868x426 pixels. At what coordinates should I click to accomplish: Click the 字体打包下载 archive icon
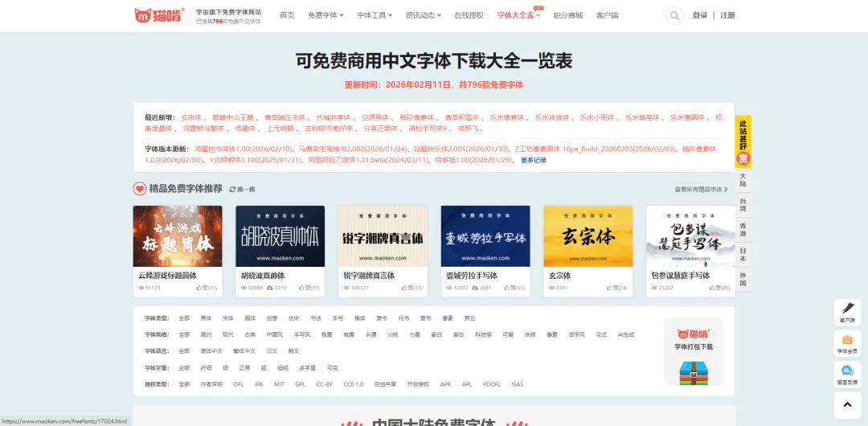click(x=694, y=374)
